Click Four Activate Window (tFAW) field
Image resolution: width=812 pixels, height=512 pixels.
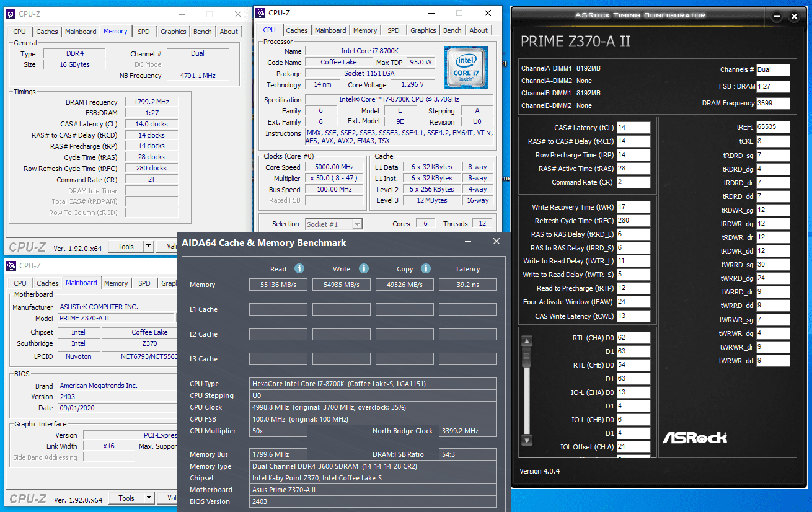point(633,302)
